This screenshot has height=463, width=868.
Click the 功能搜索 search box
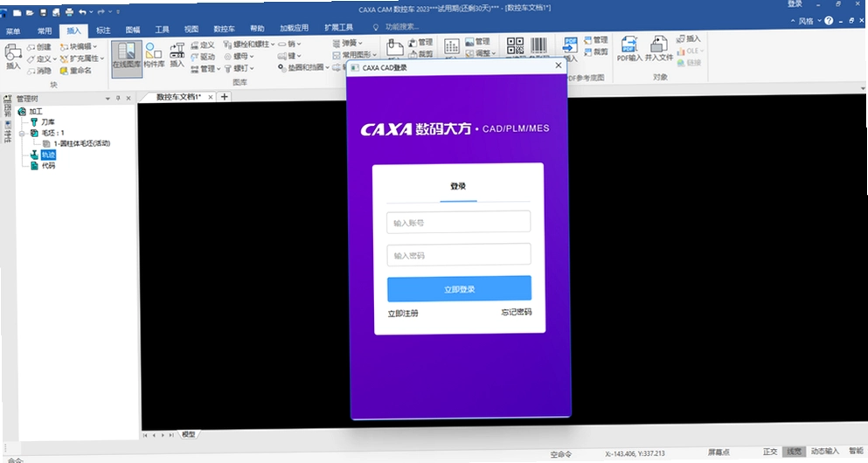[401, 26]
